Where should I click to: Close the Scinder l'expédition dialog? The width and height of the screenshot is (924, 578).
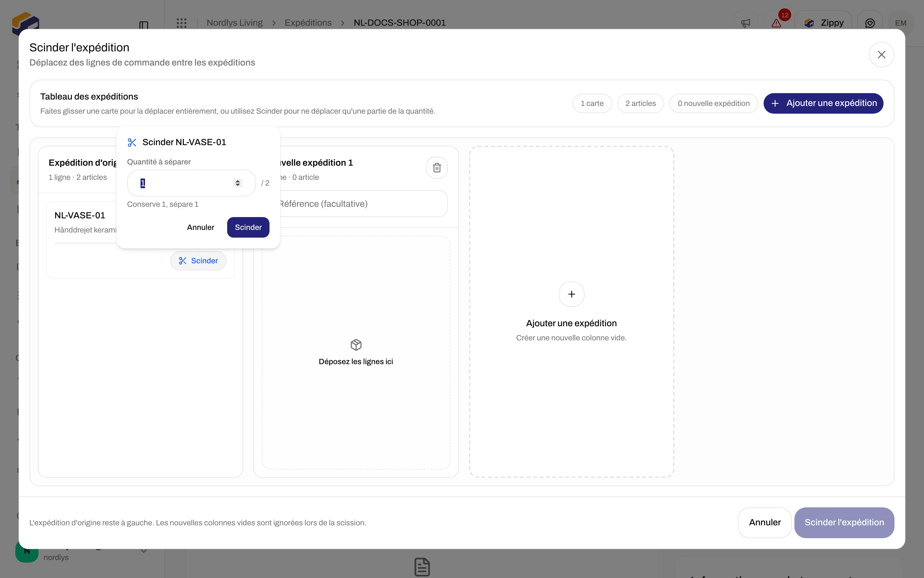click(x=881, y=55)
